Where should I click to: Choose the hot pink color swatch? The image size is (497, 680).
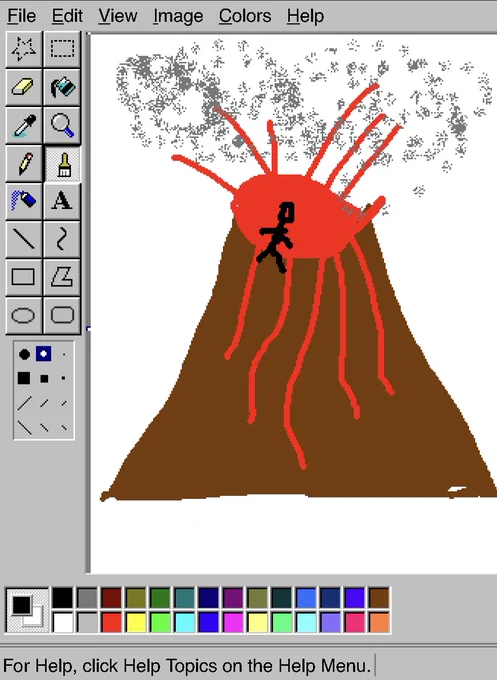tap(355, 622)
